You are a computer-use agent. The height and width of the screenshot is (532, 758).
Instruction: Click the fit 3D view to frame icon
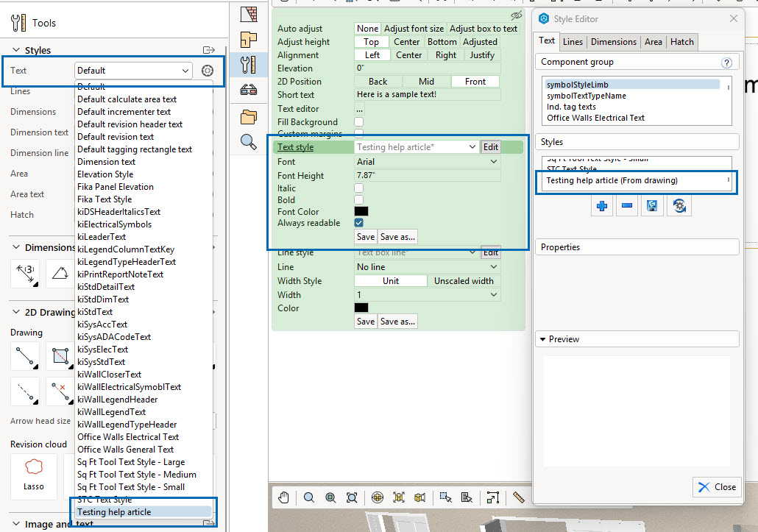399,497
